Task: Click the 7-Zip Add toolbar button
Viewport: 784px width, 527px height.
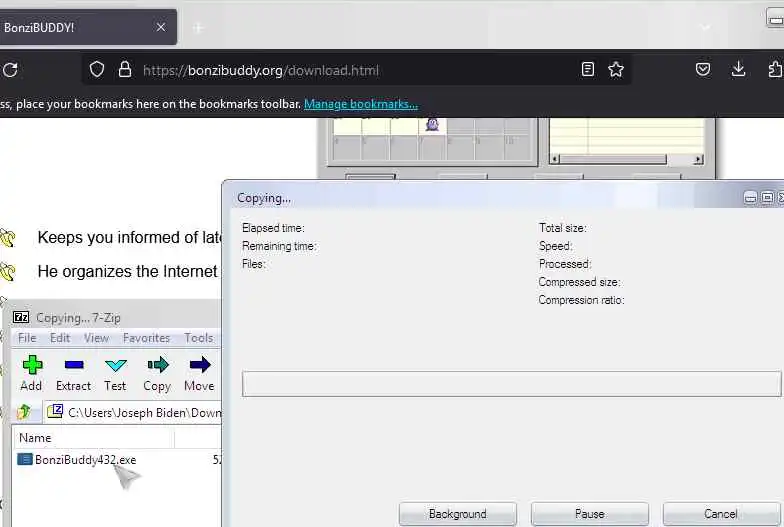Action: (x=32, y=374)
